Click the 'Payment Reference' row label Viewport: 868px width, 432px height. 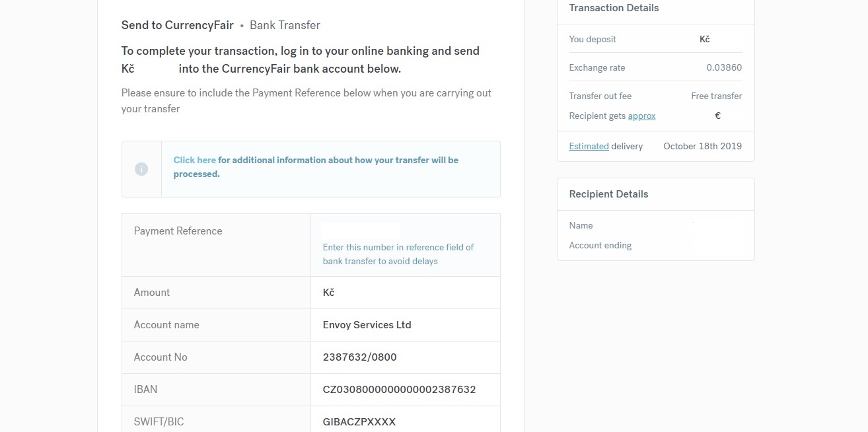pos(178,231)
